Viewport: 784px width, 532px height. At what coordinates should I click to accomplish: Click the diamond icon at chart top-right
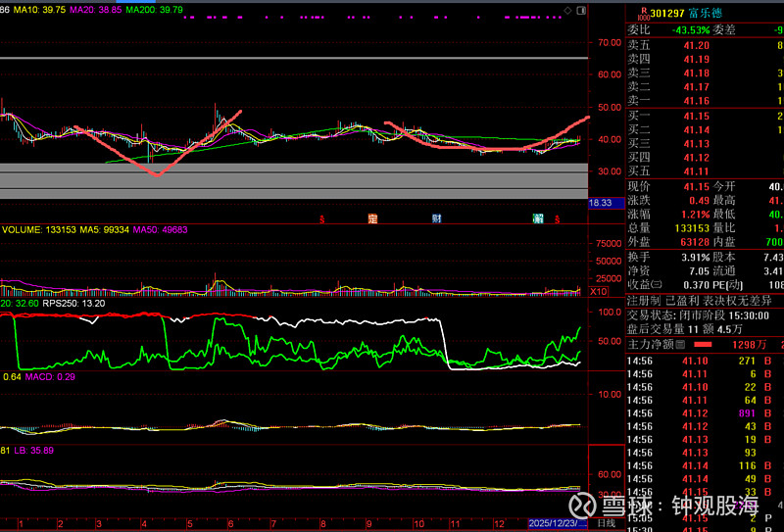point(567,9)
